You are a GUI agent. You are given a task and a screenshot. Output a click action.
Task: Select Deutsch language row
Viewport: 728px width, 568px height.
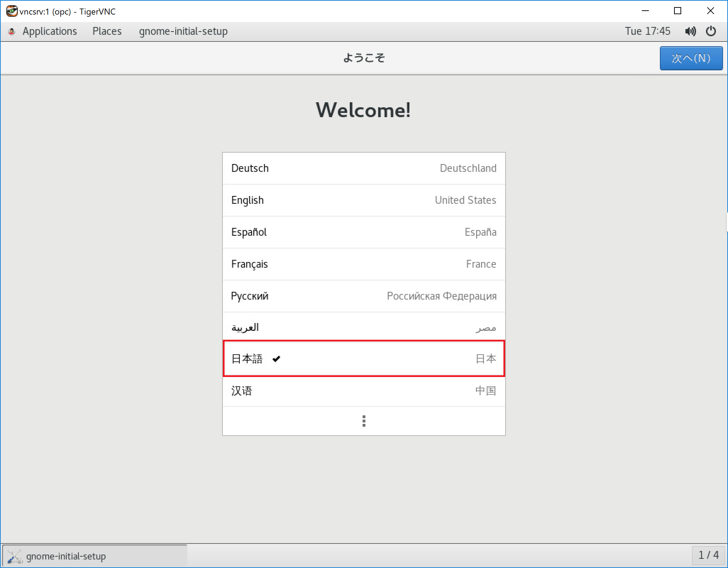click(364, 168)
